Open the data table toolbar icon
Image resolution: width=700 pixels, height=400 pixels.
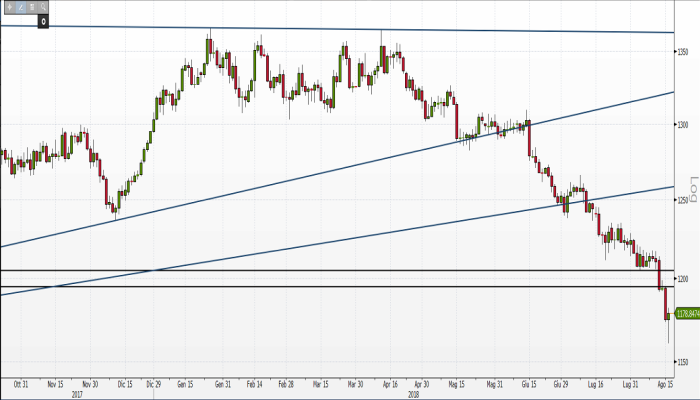(32, 7)
